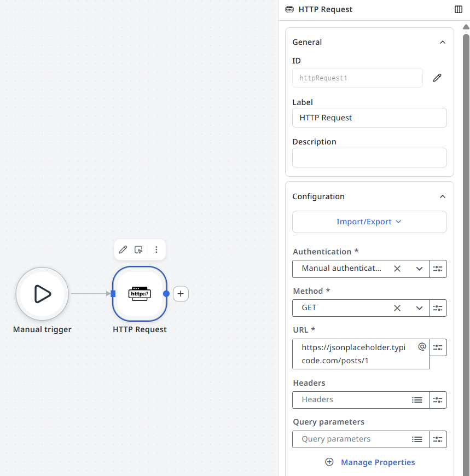Click the Label input field
470x476 pixels.
369,118
